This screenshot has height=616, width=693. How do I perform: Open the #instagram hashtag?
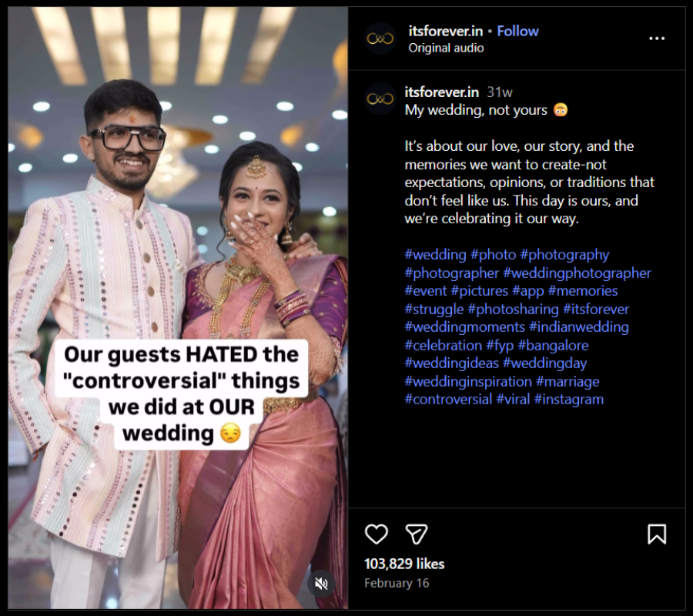click(568, 399)
